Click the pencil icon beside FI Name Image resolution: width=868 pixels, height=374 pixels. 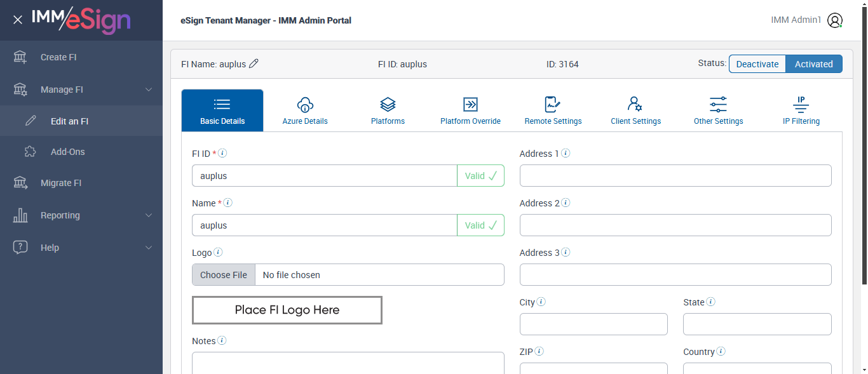coord(254,63)
